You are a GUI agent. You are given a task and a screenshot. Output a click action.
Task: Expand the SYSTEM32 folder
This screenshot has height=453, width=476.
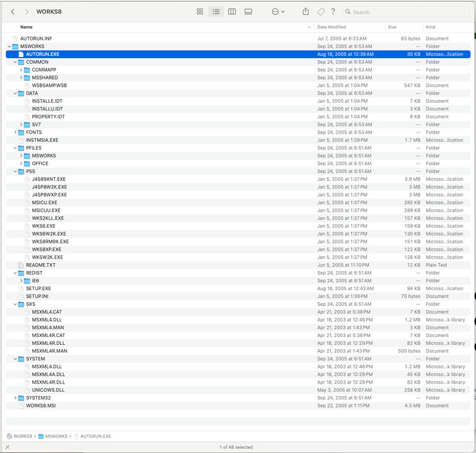point(15,398)
